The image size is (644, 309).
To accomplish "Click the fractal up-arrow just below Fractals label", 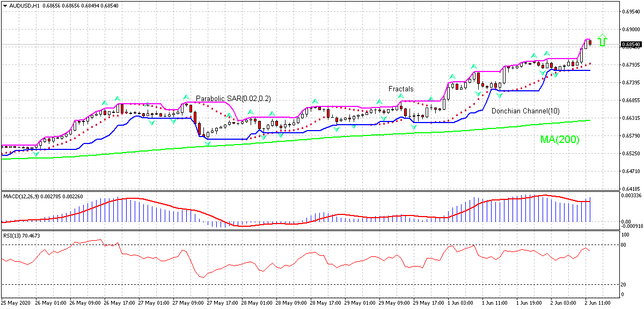I will coord(401,96).
